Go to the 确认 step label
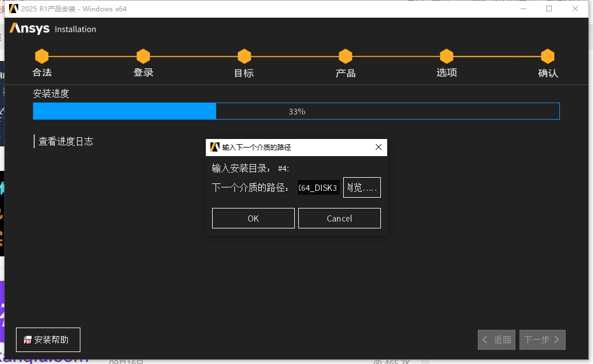The width and height of the screenshot is (593, 364). [547, 73]
